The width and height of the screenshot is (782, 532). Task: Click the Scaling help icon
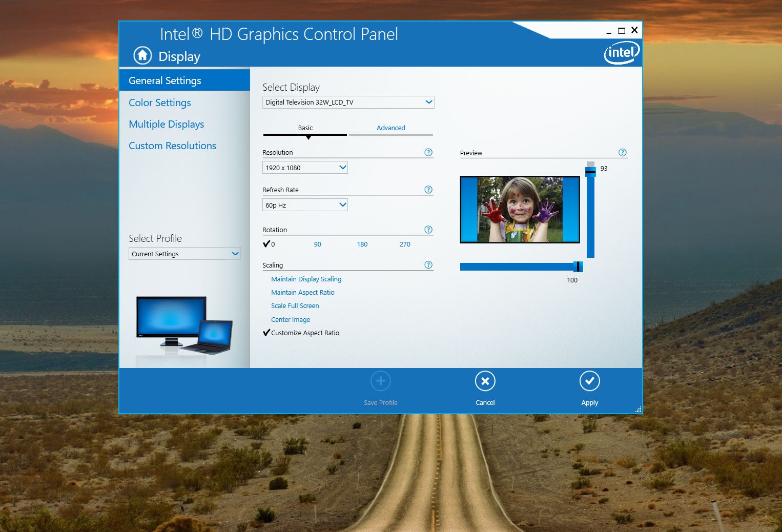428,264
